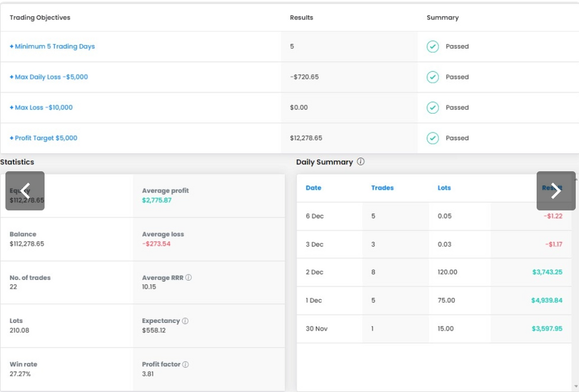Click the $4,939.84 result value
Screen dimensions: 579x392
point(547,300)
